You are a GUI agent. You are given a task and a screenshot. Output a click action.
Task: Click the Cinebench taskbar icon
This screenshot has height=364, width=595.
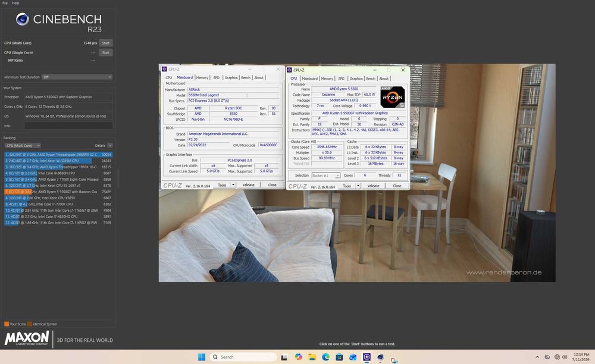[x=380, y=357]
